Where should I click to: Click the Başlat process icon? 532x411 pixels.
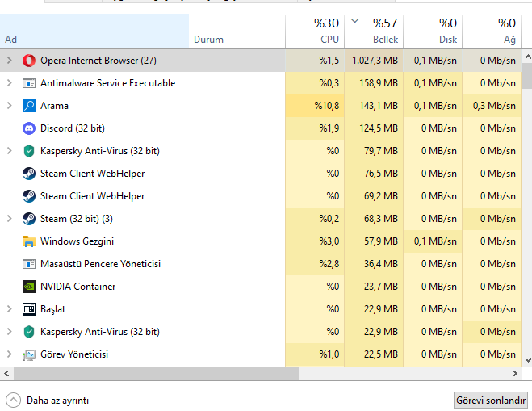pos(29,309)
